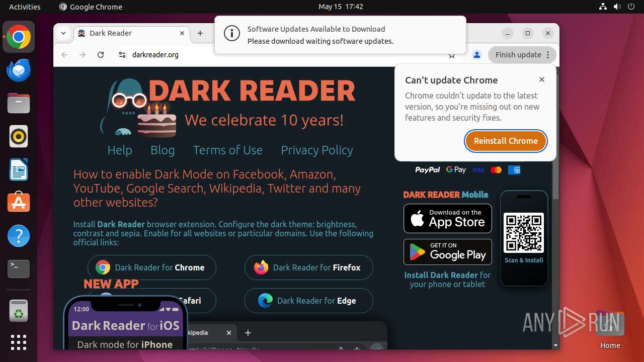Open volume indicator in top bar
Viewport: 644px width, 362px height.
click(617, 7)
